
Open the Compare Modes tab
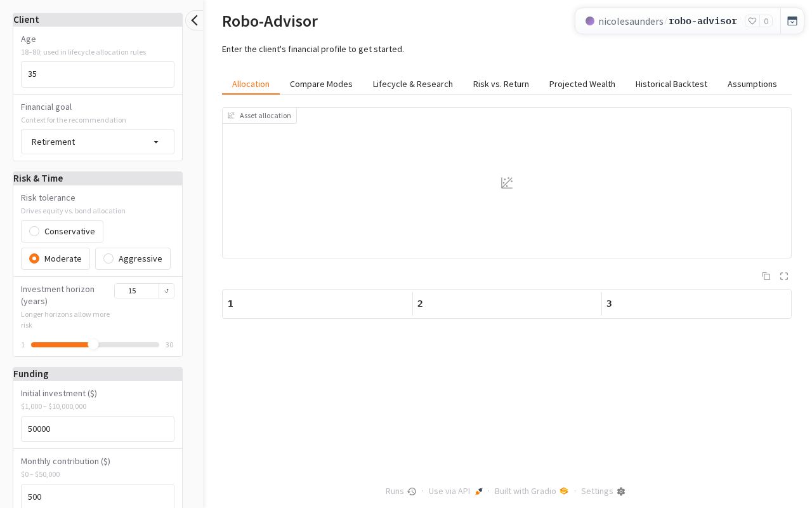click(321, 84)
